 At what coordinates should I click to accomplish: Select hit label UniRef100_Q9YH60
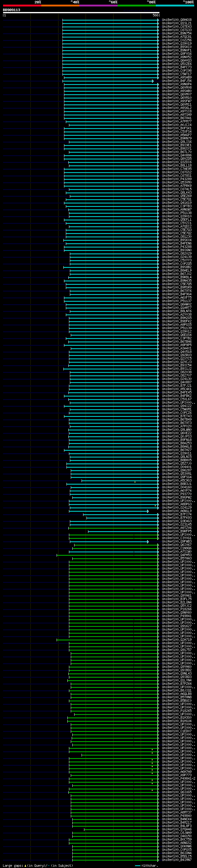177,667
